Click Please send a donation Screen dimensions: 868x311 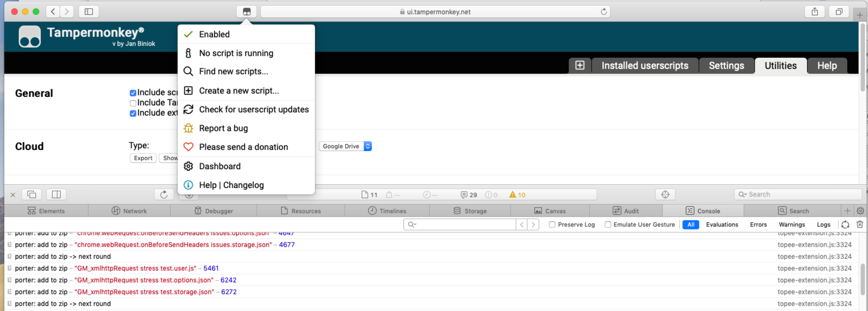coord(246,147)
